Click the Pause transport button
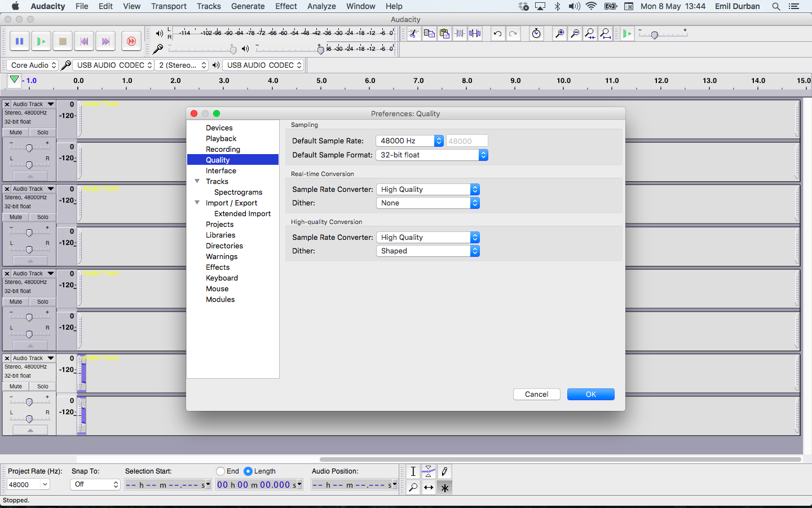Viewport: 812px width, 508px height. (x=19, y=41)
